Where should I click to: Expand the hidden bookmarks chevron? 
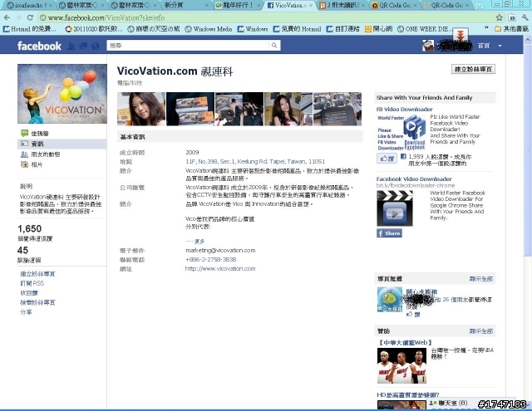pyautogui.click(x=487, y=27)
